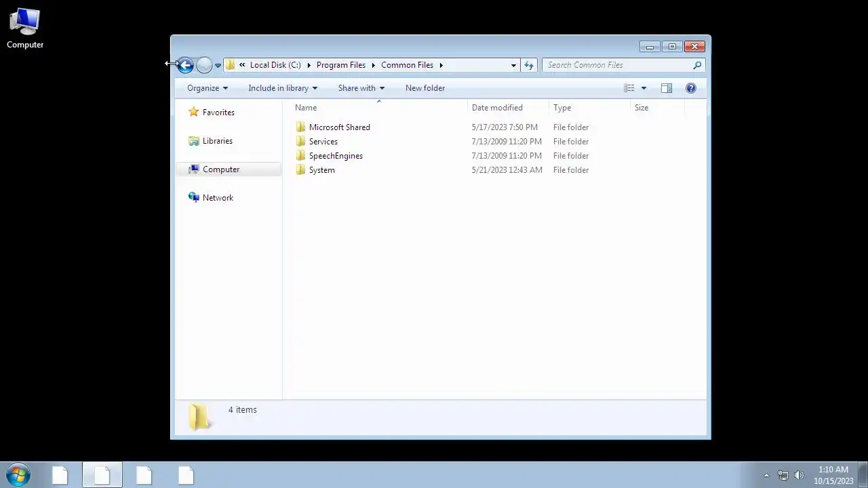This screenshot has height=488, width=868.
Task: Open the Share with menu
Action: pos(361,88)
